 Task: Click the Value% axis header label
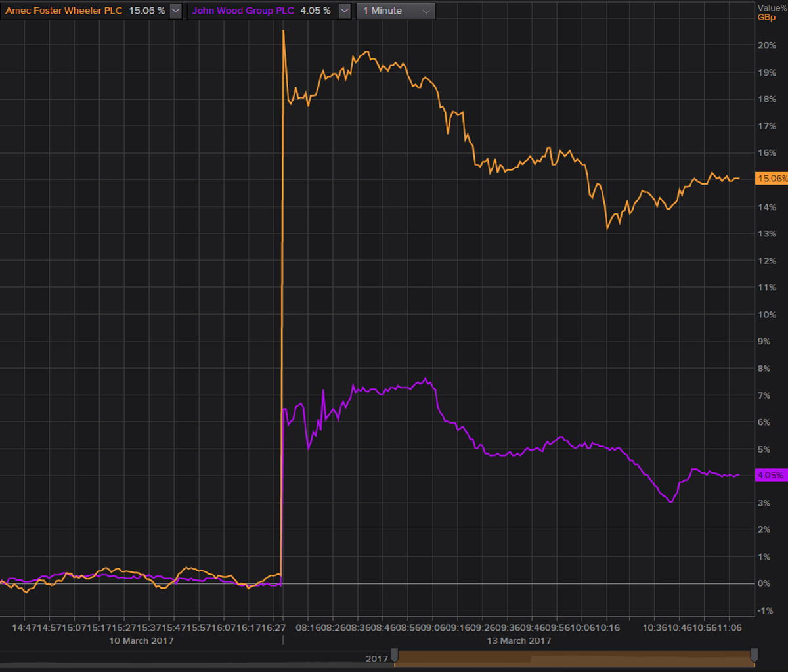click(772, 8)
